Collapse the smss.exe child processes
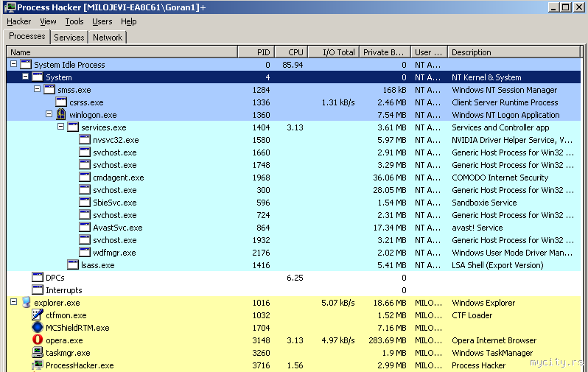588x372 pixels. (x=37, y=89)
